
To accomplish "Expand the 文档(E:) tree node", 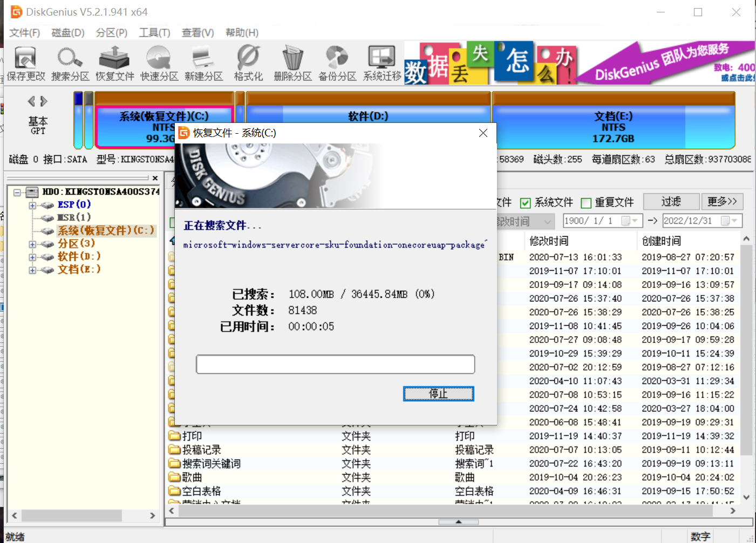I will pos(32,270).
